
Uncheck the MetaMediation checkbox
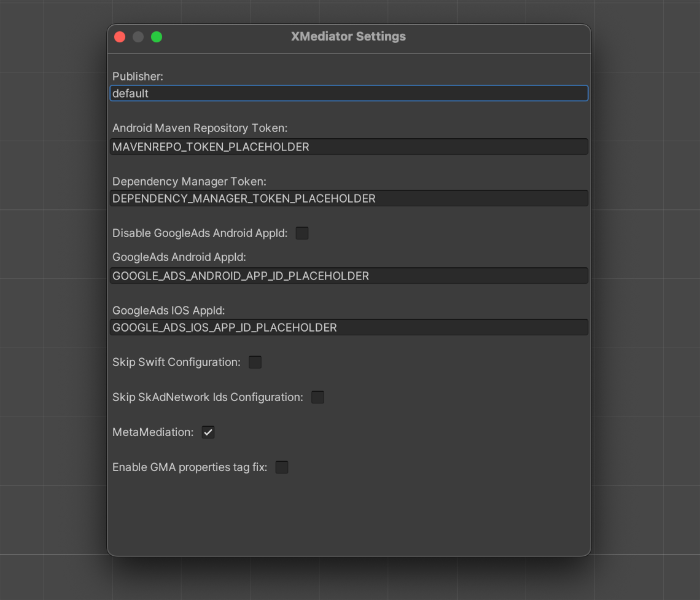[x=208, y=432]
